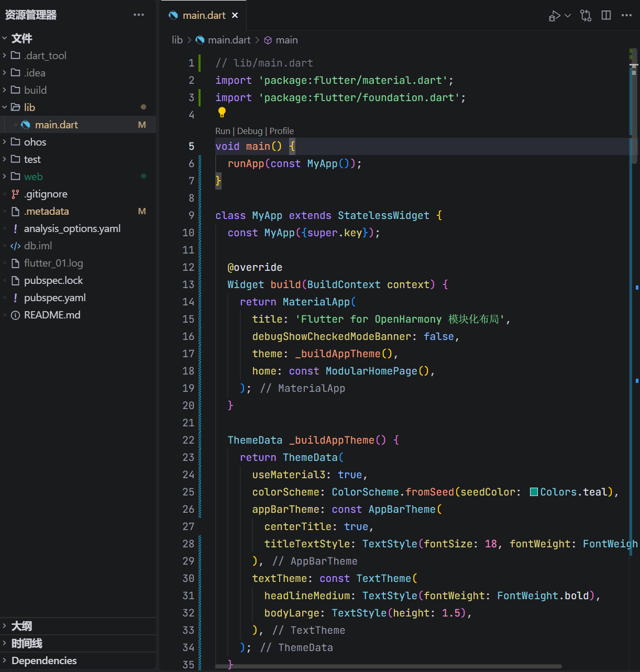
Task: Click the modified M badge on main.dart
Action: point(142,125)
